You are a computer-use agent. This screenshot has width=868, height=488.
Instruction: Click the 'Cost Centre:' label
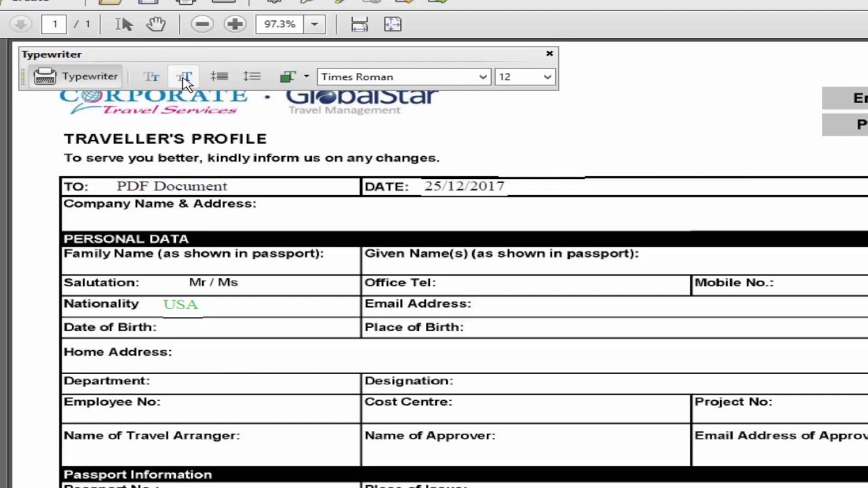(x=408, y=402)
